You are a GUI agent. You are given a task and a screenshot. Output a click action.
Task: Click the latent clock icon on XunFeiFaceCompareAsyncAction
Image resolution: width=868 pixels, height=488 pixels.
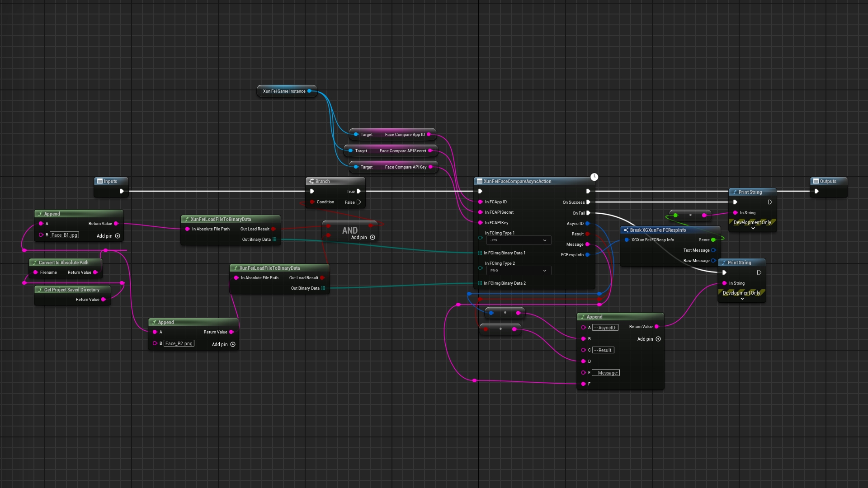pyautogui.click(x=594, y=177)
